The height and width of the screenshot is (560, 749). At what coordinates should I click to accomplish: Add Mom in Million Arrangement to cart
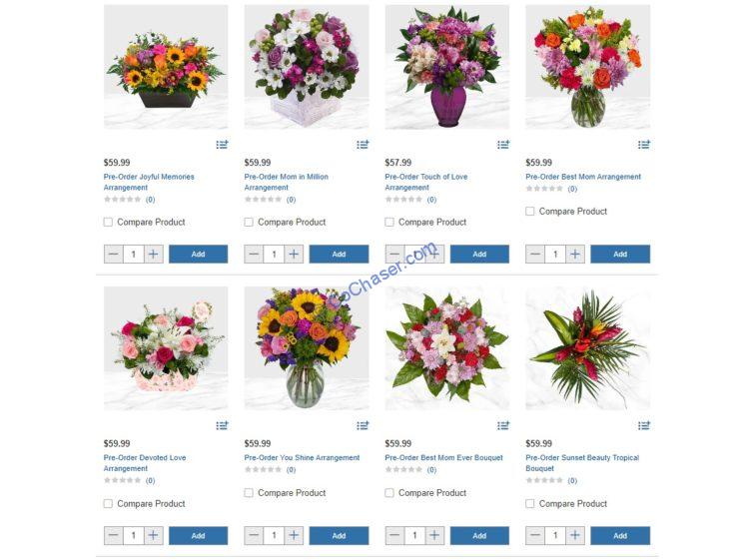(339, 254)
